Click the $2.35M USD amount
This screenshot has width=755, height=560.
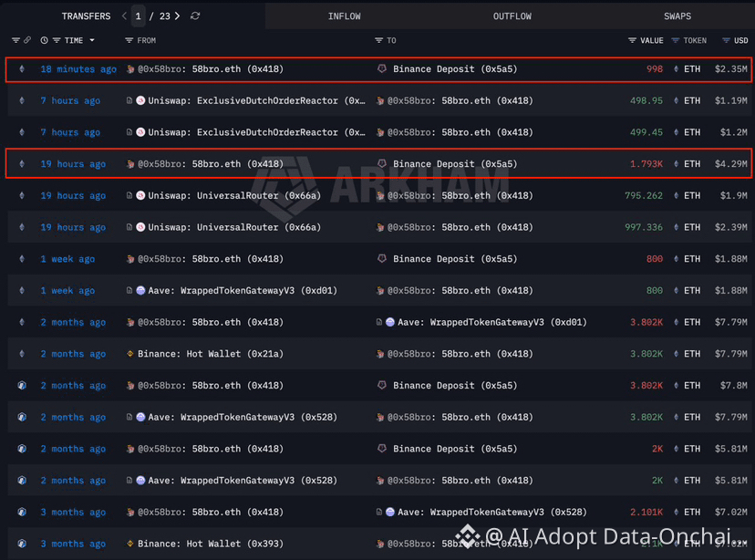click(731, 69)
